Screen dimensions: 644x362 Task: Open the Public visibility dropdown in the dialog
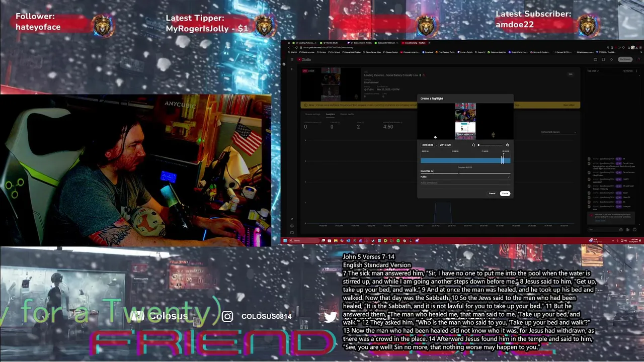(465, 177)
